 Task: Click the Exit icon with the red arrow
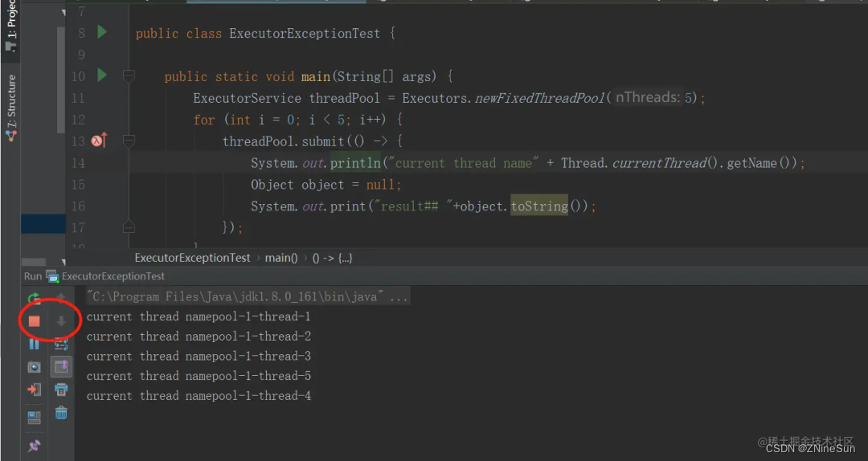click(x=34, y=390)
